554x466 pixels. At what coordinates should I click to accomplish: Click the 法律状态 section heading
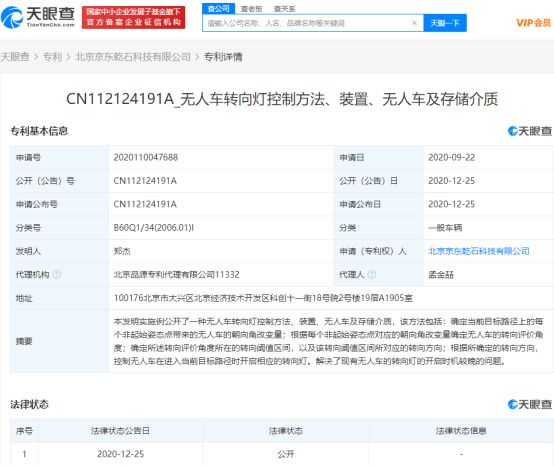coord(29,404)
